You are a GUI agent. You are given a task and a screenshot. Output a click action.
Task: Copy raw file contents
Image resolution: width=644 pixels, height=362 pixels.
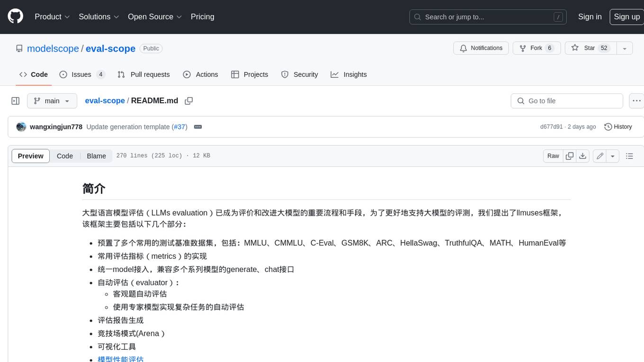pos(570,156)
